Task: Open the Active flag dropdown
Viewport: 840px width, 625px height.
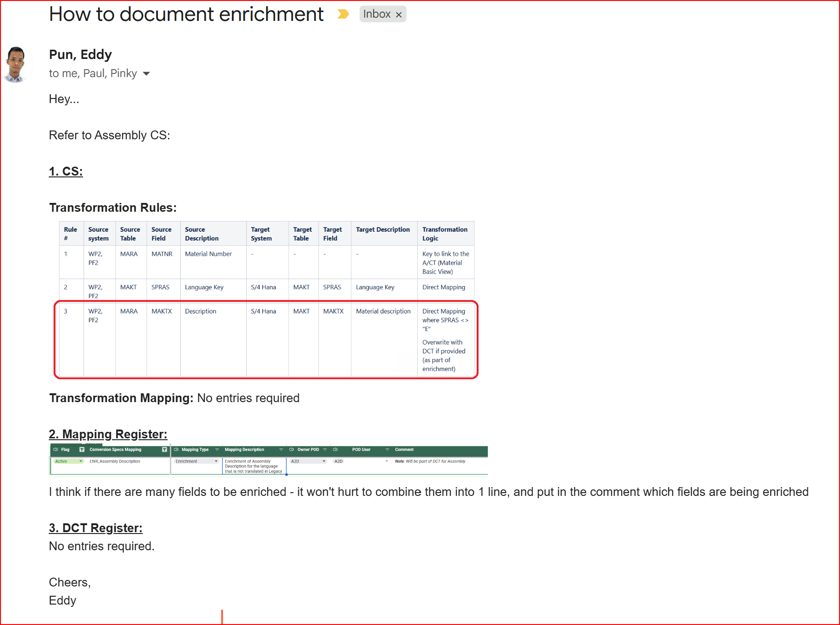Action: 81,461
